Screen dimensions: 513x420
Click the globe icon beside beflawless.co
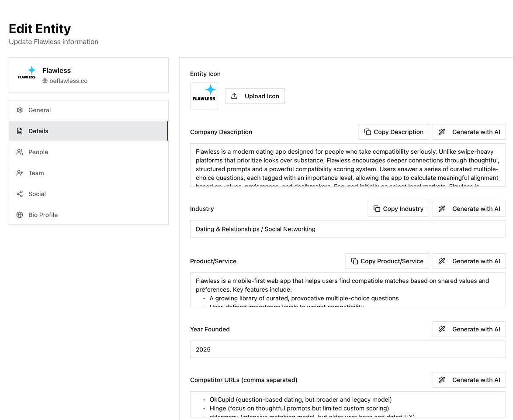coord(45,81)
